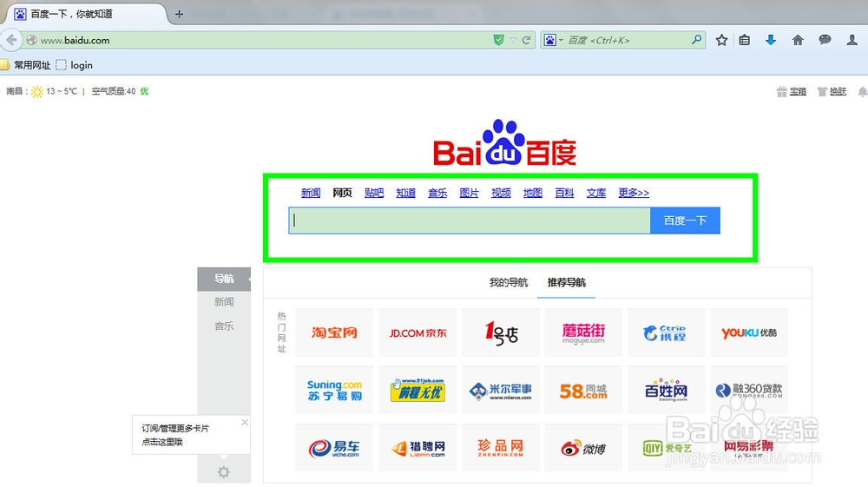Go to the browser home page icon
The height and width of the screenshot is (487, 868).
798,40
